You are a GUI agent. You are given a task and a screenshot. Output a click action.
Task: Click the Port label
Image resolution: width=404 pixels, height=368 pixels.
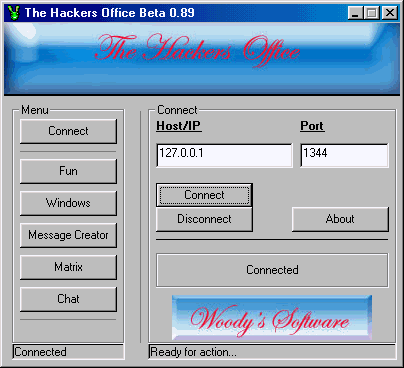pyautogui.click(x=312, y=126)
